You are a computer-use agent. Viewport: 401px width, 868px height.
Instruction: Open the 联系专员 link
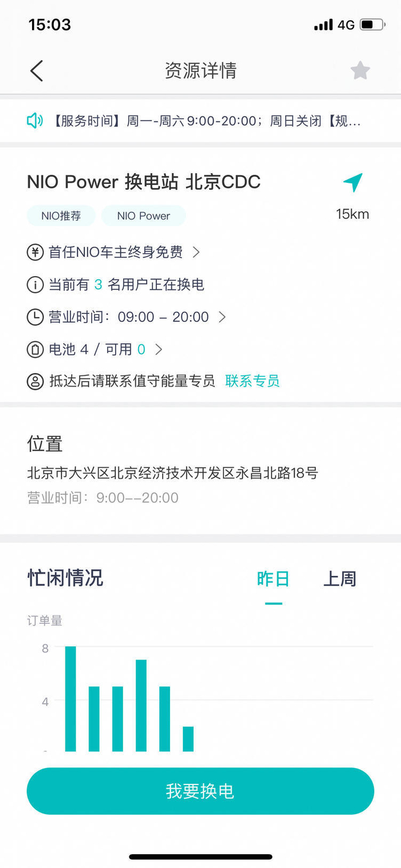pos(252,381)
